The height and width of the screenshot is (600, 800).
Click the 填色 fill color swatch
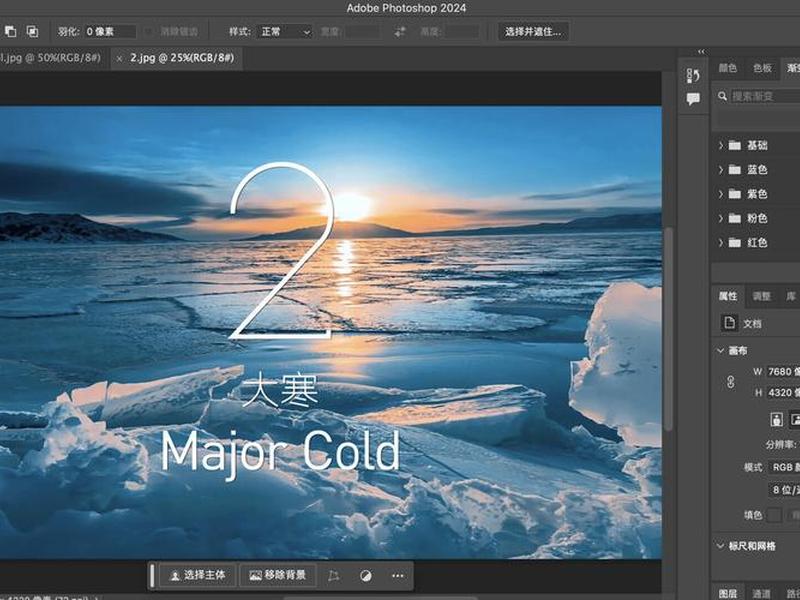774,515
